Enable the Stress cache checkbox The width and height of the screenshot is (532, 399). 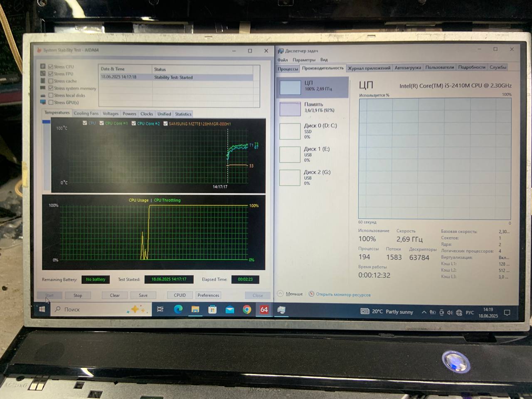pos(51,81)
